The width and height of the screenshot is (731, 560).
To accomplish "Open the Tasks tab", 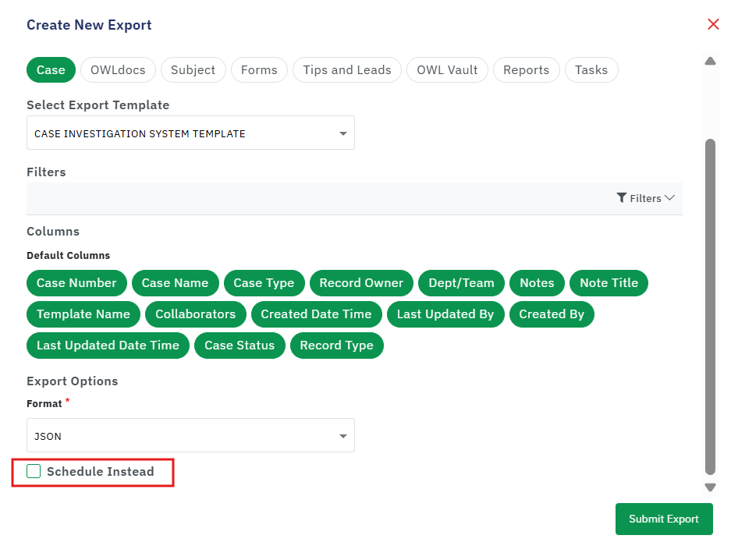I will 591,70.
